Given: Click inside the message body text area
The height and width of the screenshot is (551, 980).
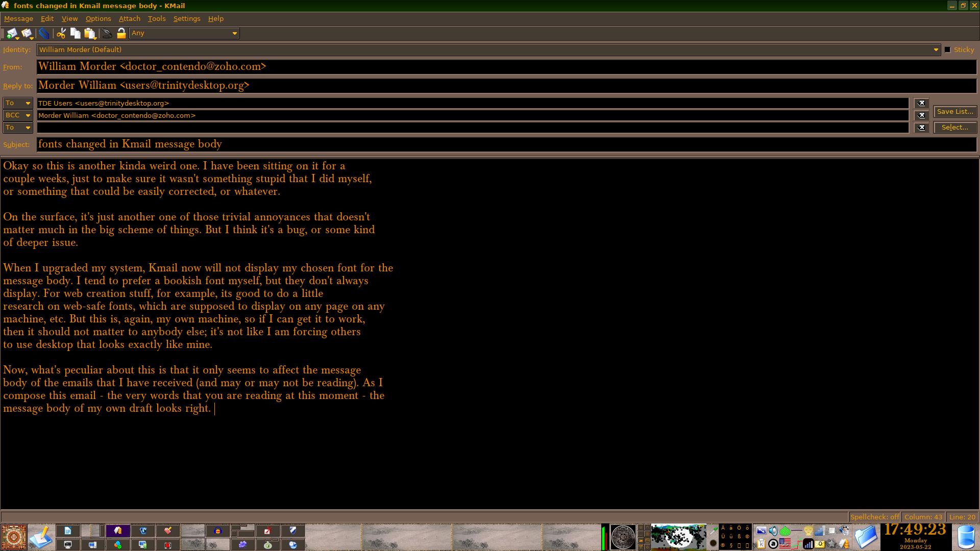Looking at the screenshot, I should 490,334.
